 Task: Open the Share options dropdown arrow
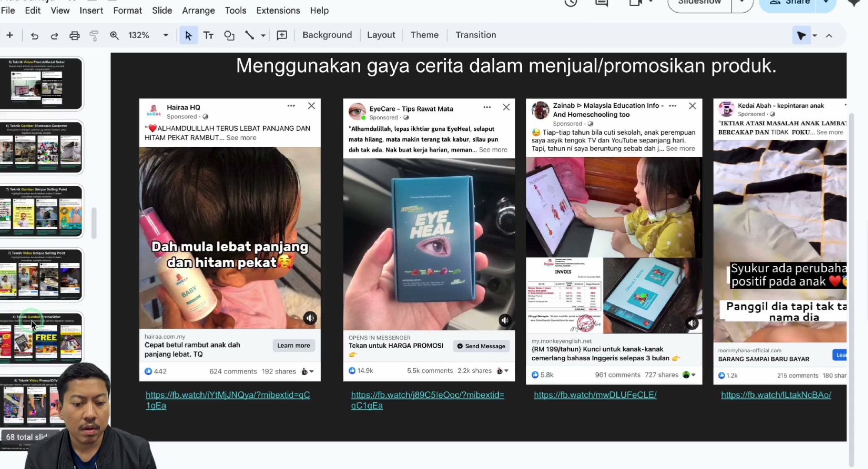coord(825,3)
